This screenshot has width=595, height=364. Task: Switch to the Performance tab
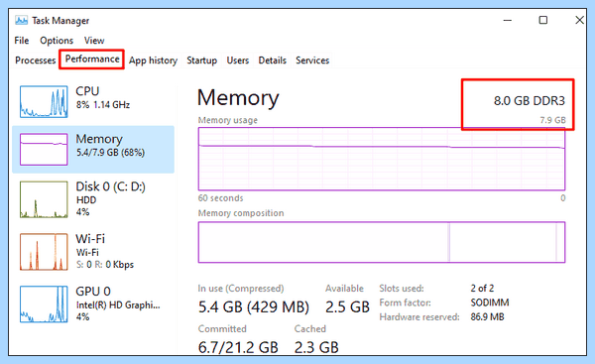[92, 60]
